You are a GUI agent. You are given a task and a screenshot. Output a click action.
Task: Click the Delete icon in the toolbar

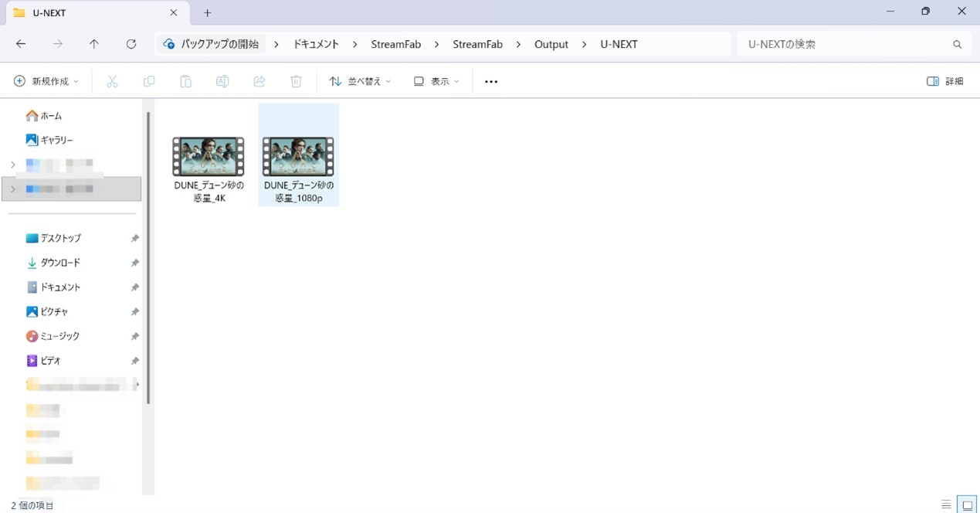coord(296,80)
